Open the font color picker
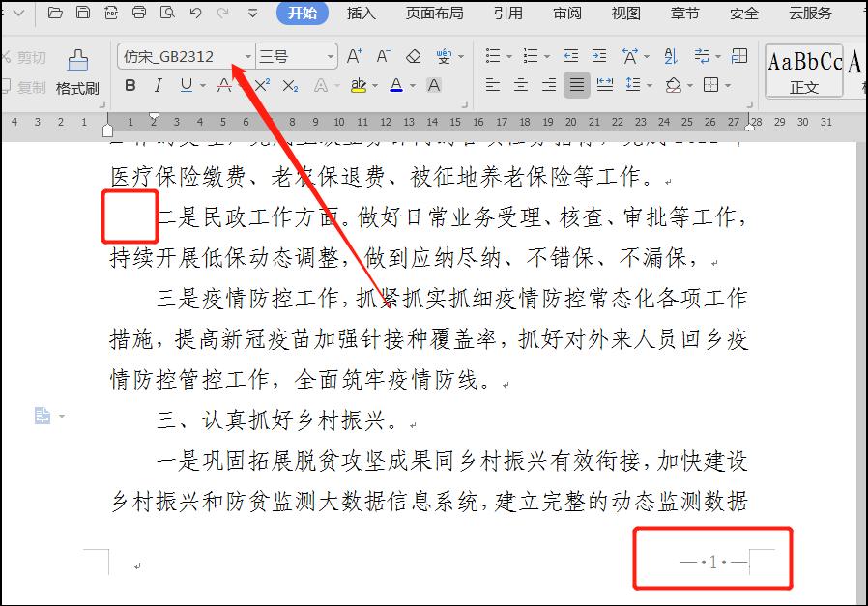 coord(396,85)
